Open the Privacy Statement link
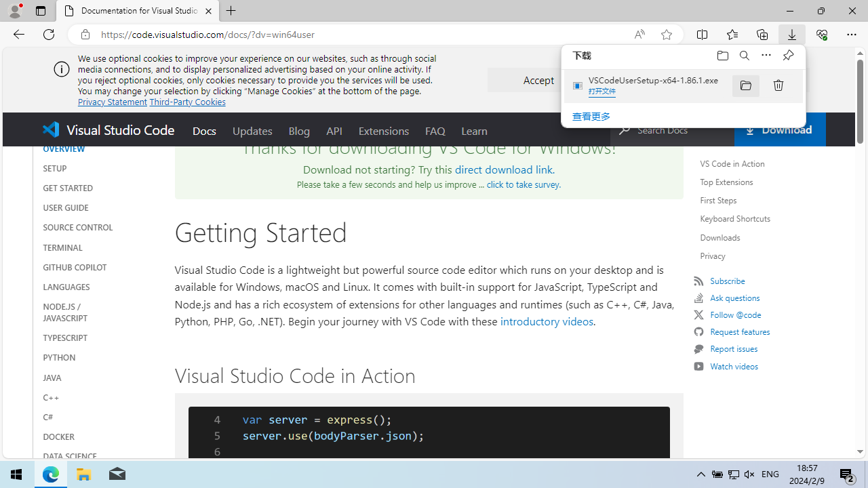 [x=113, y=102]
